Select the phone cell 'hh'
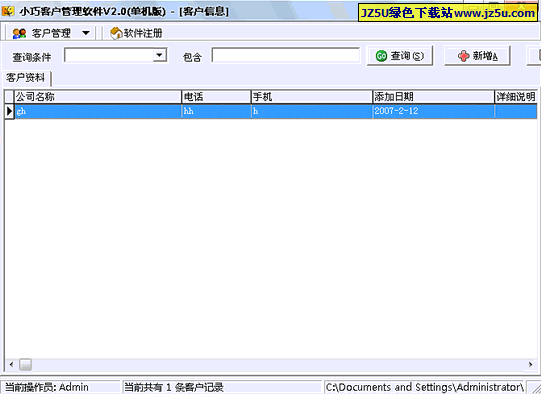 pos(217,111)
